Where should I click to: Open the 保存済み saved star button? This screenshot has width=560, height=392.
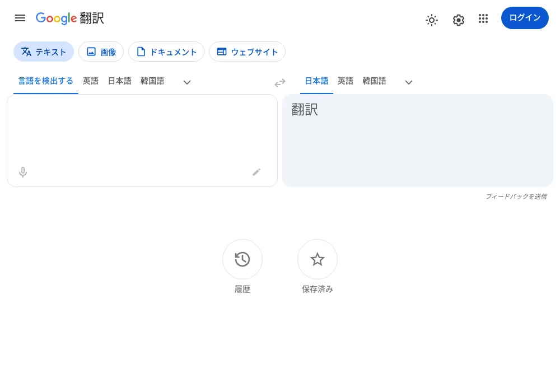[x=318, y=259]
